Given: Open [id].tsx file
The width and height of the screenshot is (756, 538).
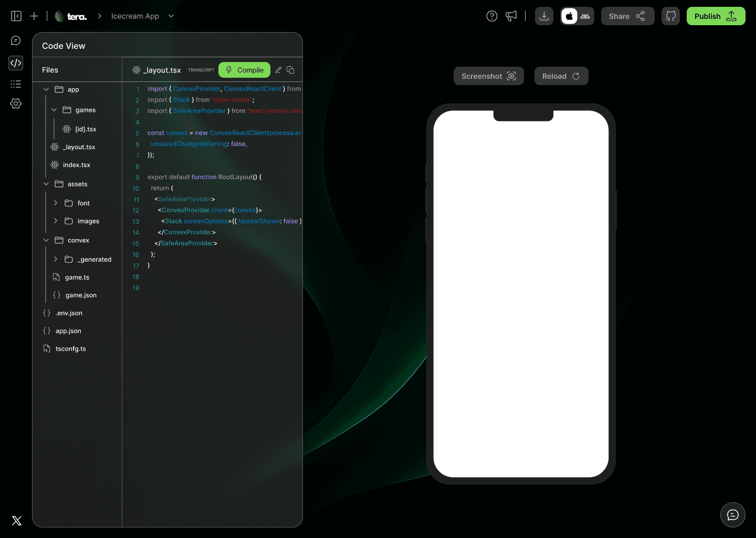Looking at the screenshot, I should (x=80, y=129).
